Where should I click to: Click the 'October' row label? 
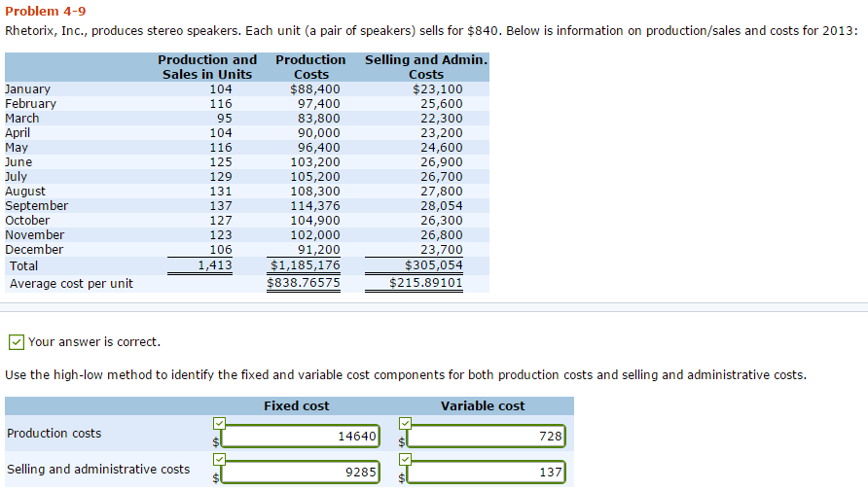pyautogui.click(x=27, y=220)
